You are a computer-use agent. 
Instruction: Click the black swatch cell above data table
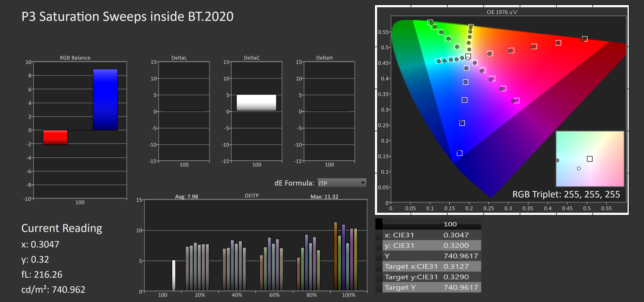point(379,224)
